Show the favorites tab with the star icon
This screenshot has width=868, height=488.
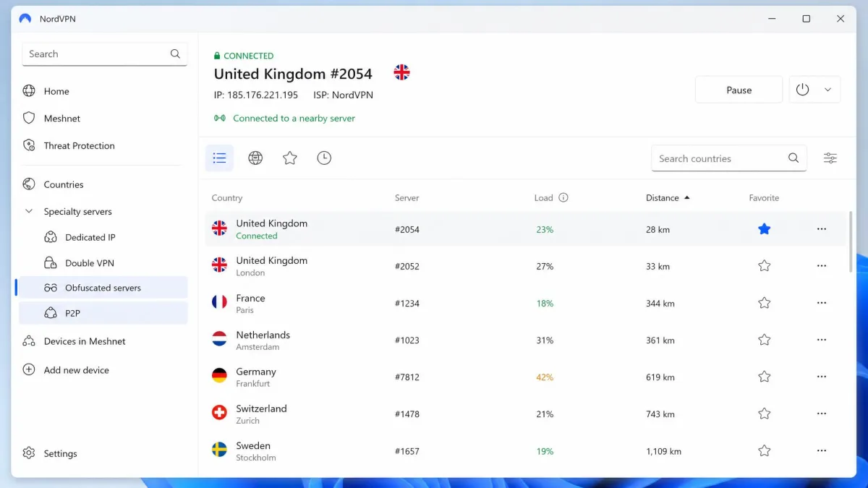(x=290, y=158)
